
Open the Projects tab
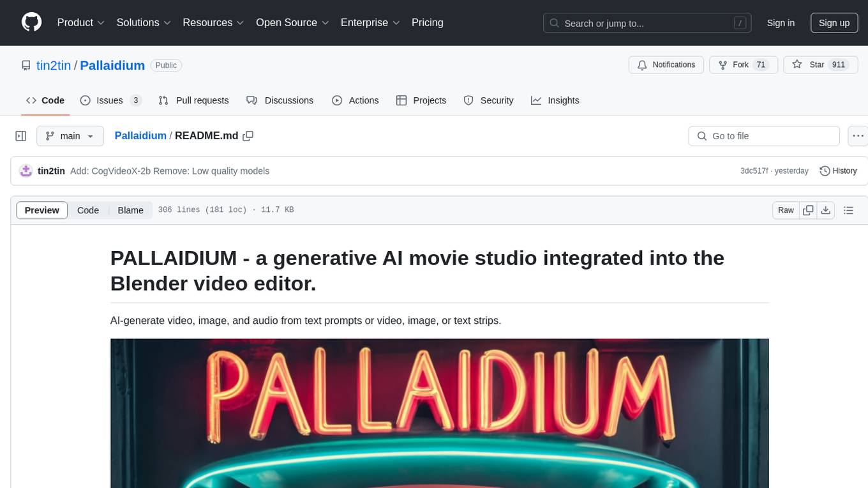(421, 100)
